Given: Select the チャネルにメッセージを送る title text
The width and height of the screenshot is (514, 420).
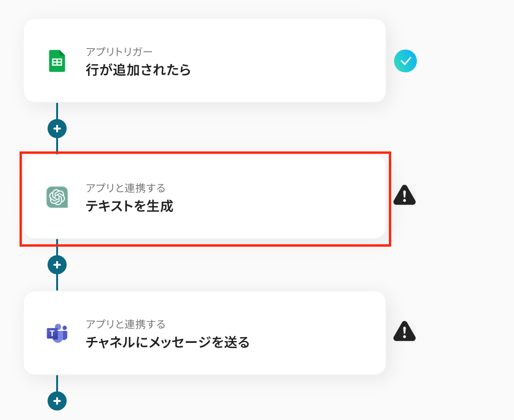Looking at the screenshot, I should (x=168, y=343).
